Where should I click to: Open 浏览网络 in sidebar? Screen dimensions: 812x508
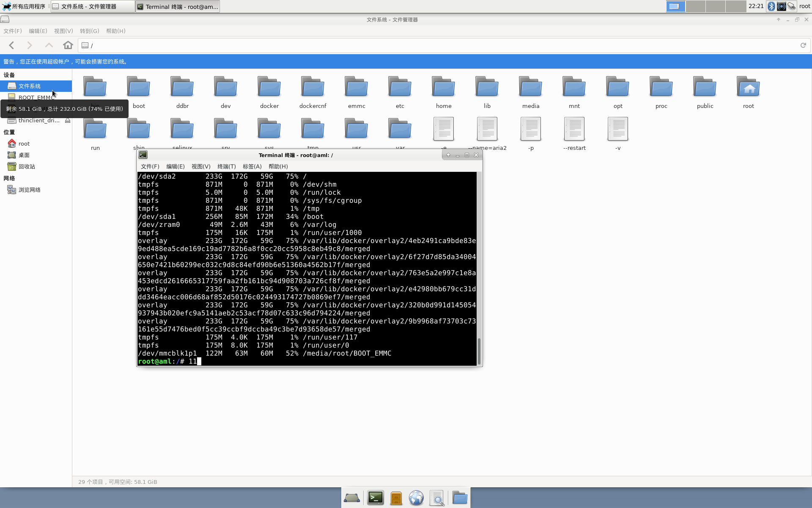(36, 190)
